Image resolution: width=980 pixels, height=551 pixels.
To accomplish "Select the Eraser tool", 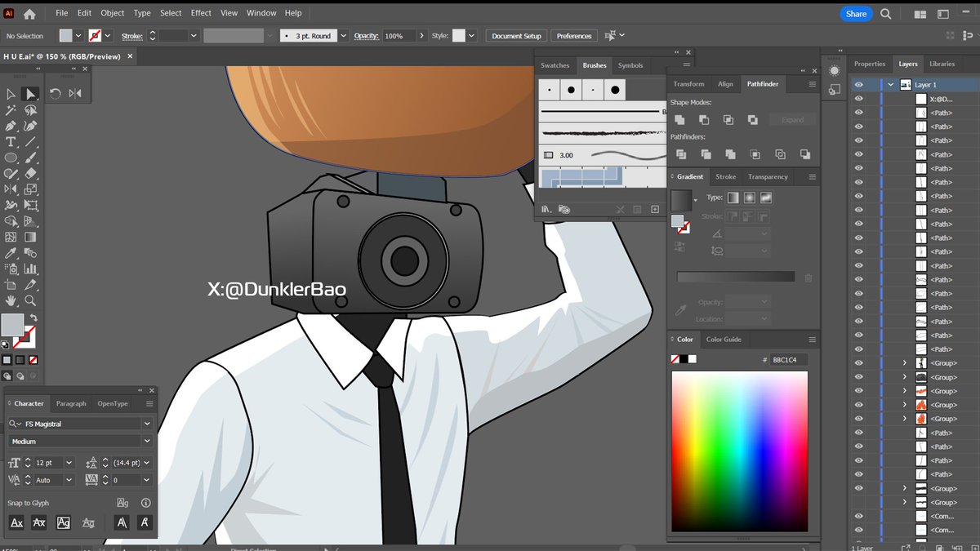I will [30, 173].
